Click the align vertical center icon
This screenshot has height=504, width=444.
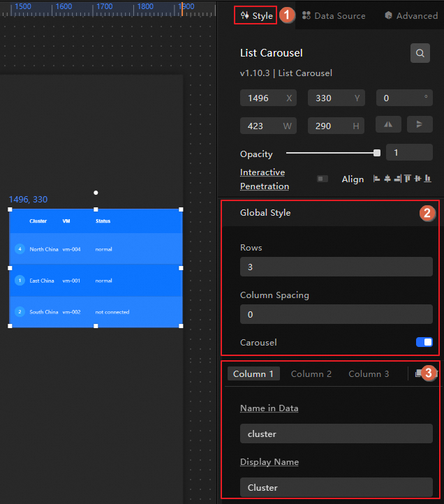pyautogui.click(x=417, y=179)
